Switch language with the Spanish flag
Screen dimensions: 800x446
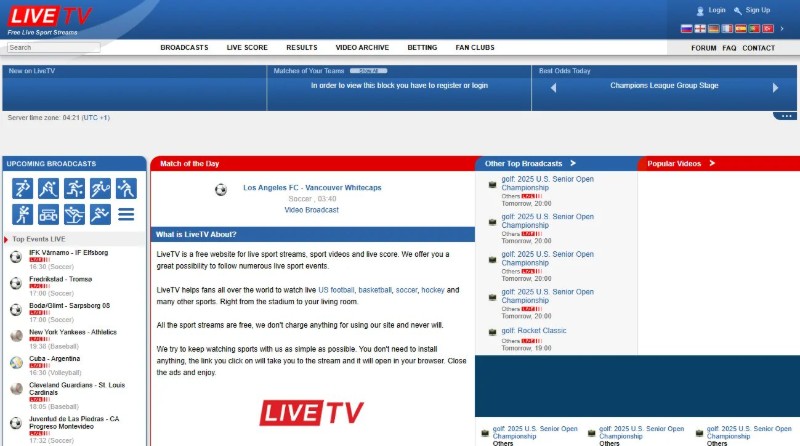(x=741, y=29)
